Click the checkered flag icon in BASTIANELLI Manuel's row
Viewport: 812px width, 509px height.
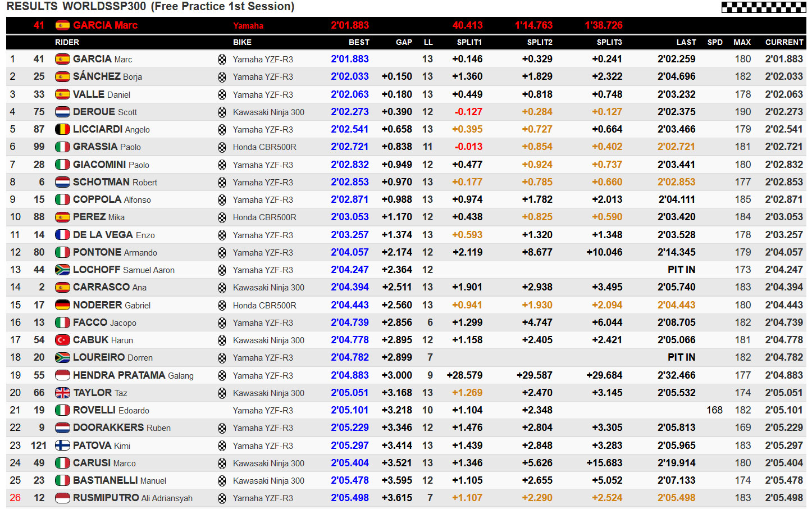[222, 481]
